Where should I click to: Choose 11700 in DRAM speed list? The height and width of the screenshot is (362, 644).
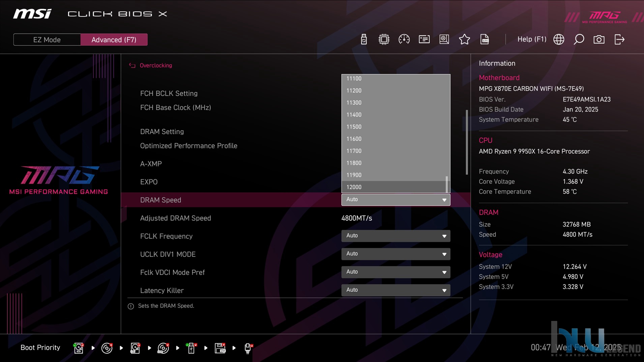pos(394,151)
